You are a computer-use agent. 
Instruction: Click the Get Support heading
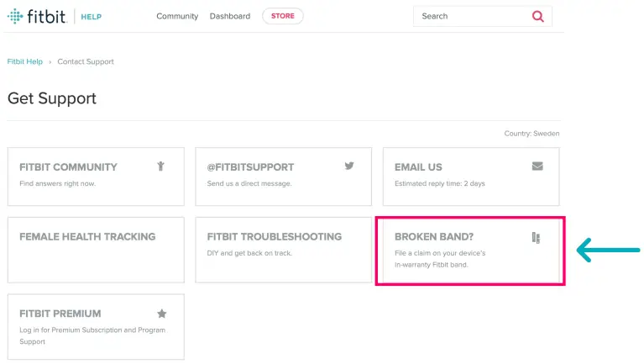52,98
